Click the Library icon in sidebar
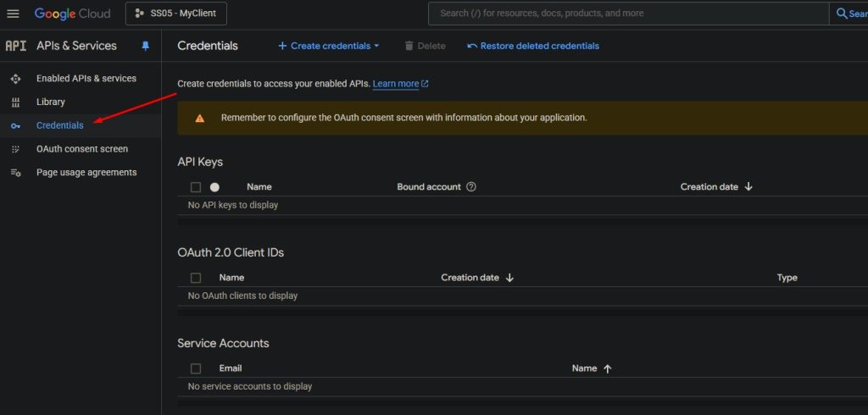This screenshot has width=868, height=415. pos(15,102)
